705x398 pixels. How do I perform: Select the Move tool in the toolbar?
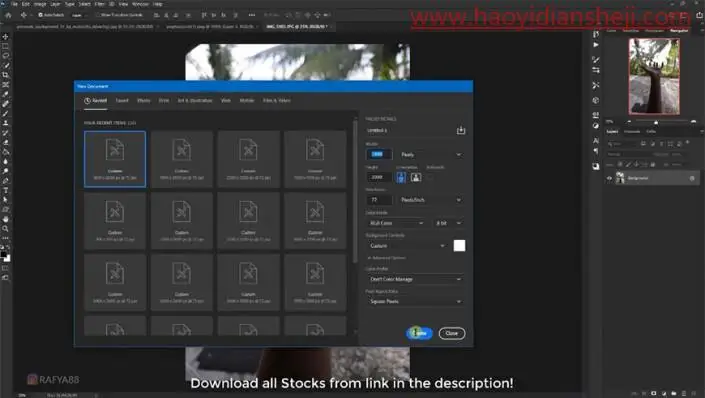point(5,36)
